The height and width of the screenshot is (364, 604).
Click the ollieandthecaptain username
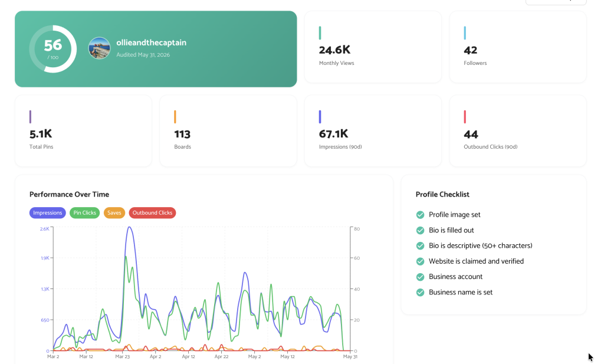(x=152, y=42)
